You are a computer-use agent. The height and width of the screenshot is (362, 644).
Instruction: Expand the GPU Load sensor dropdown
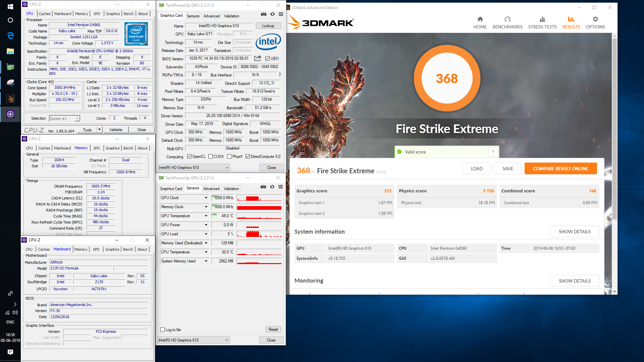(x=206, y=234)
